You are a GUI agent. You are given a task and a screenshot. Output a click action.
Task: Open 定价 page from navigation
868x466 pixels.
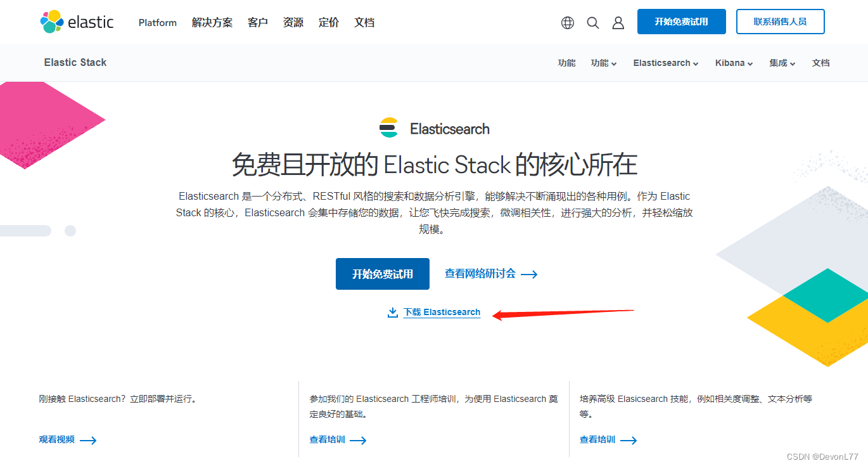click(x=329, y=23)
